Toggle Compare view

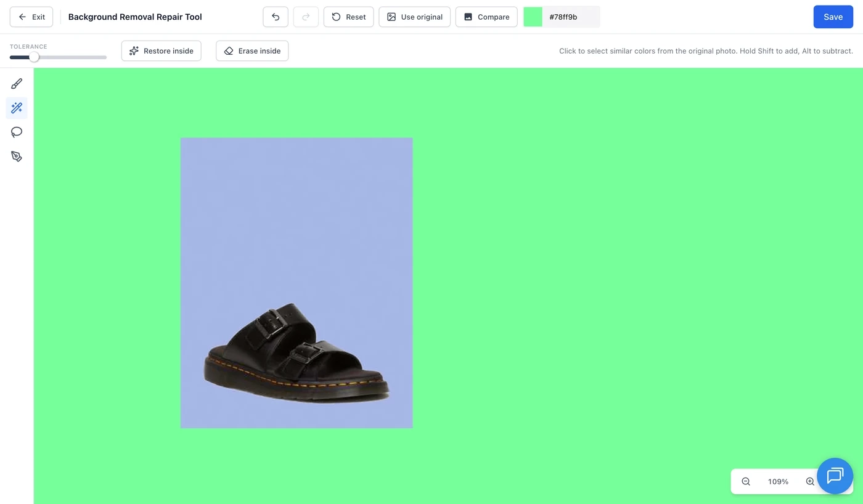[486, 17]
